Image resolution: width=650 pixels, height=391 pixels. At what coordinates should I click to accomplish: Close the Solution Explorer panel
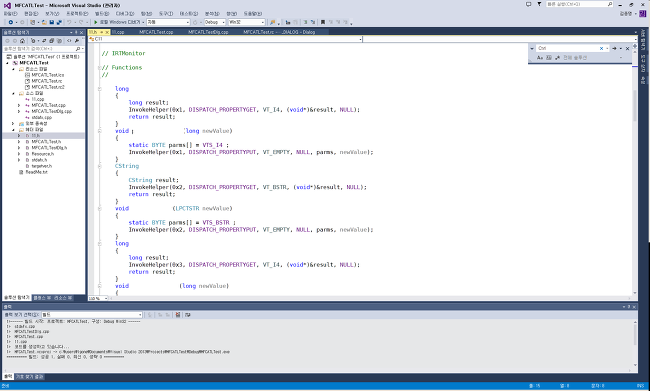[81, 32]
